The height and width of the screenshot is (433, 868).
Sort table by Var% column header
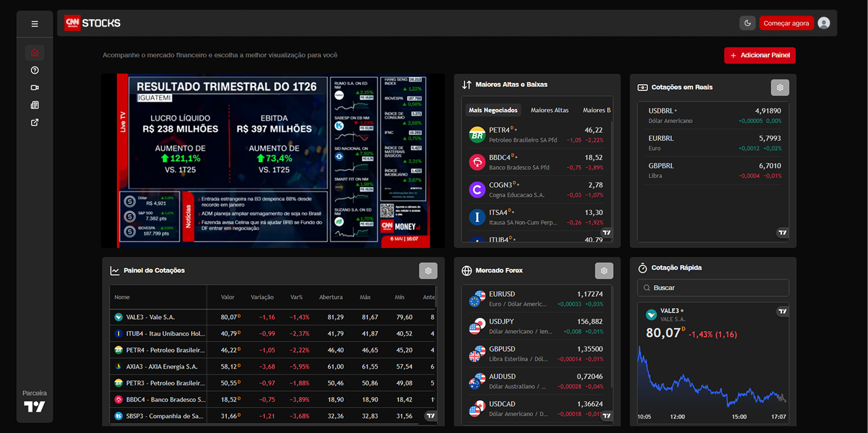(296, 297)
